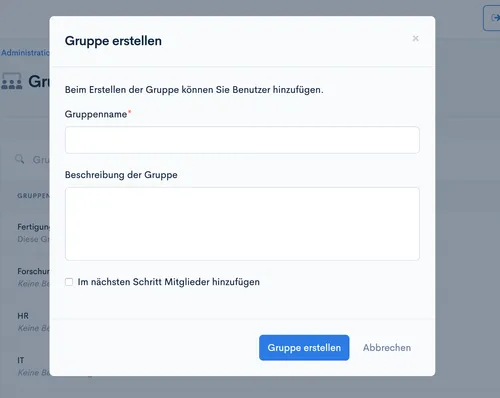Select the Forschung group row in background

coord(25,277)
